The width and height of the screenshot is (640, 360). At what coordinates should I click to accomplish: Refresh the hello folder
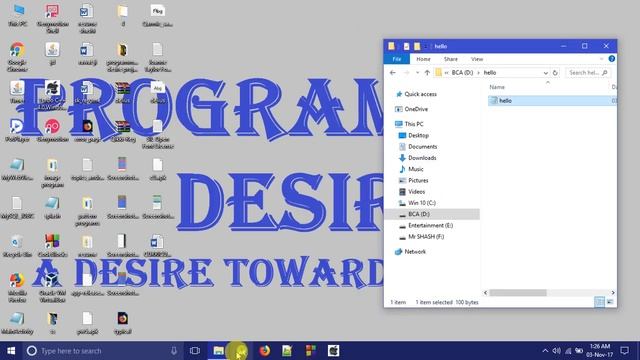pos(555,73)
